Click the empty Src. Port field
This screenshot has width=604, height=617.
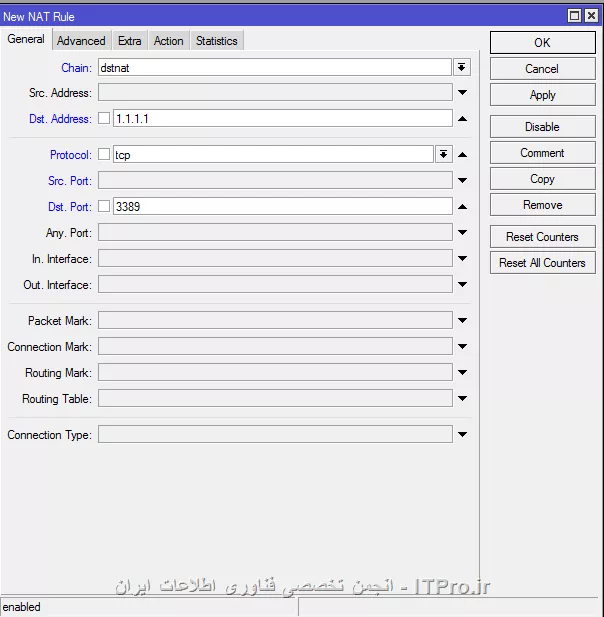click(x=275, y=180)
